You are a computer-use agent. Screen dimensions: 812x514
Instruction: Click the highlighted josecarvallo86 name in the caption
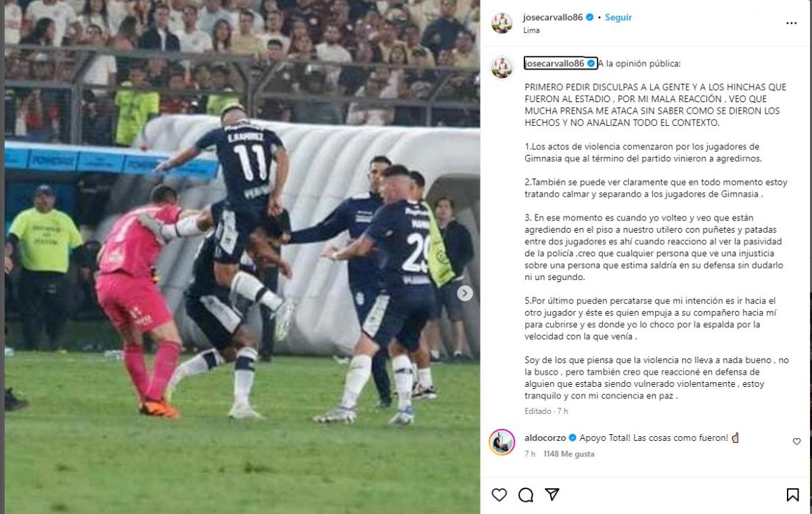coord(555,64)
